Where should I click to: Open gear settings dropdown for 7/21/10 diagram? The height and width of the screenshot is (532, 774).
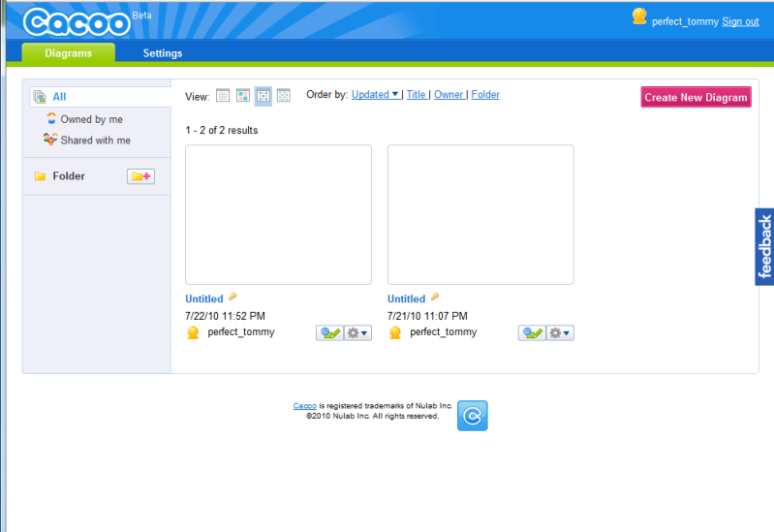tap(561, 332)
